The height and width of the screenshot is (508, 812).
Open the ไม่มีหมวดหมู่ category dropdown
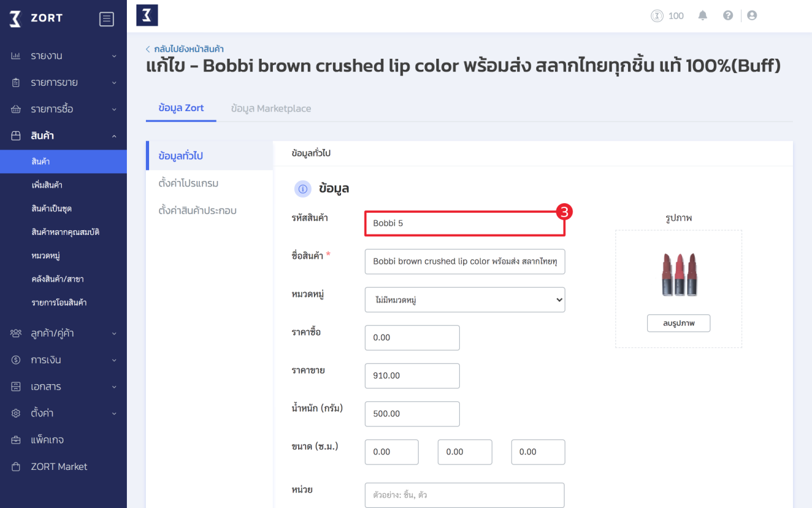[x=464, y=300]
